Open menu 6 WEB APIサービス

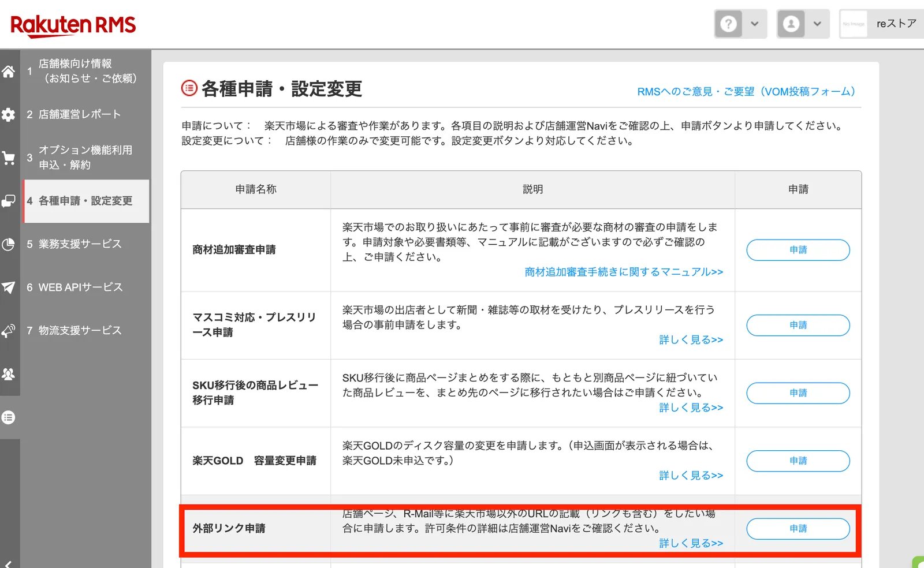85,287
